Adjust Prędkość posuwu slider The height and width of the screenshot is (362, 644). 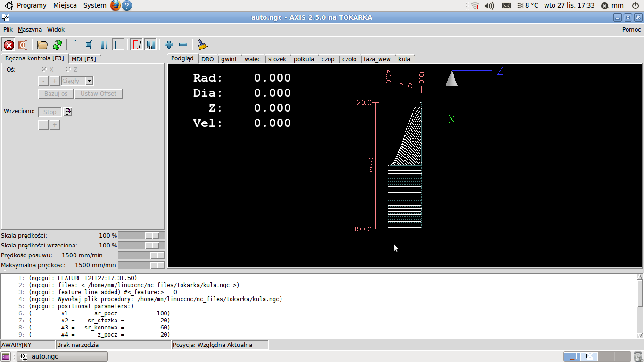141,255
